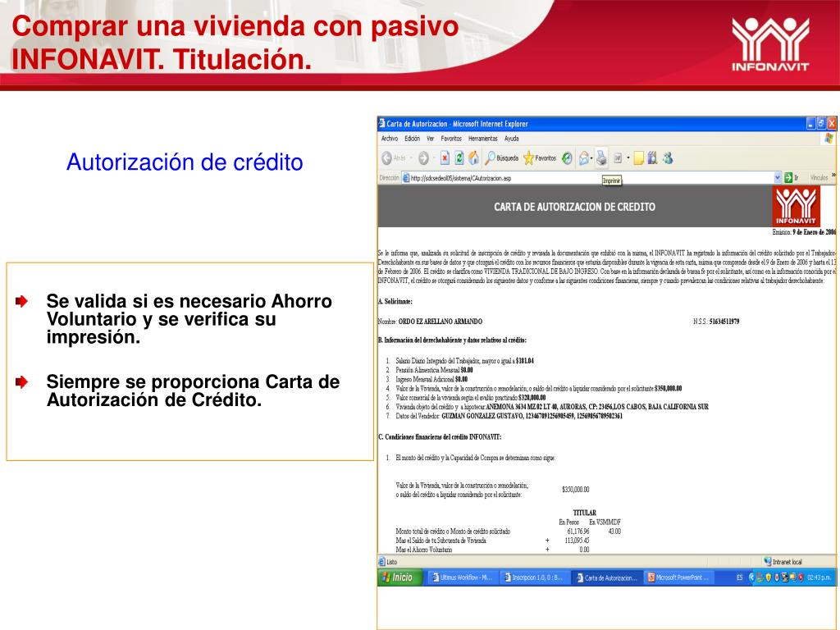Screen dimensions: 840x630
Task: Click the Imprimir tooltip label
Action: click(x=611, y=180)
